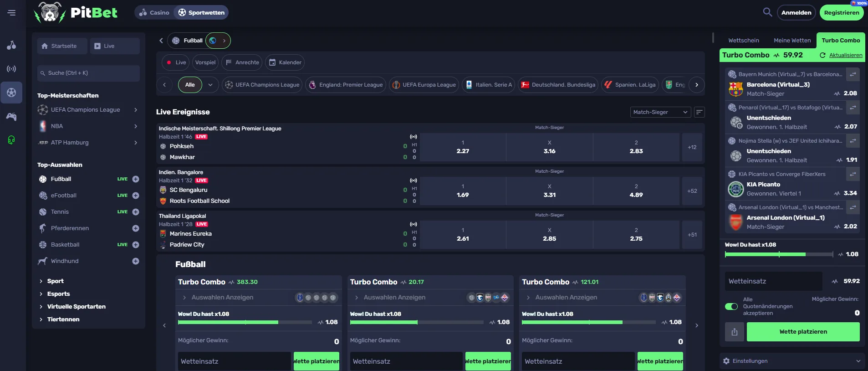Open the Match-Sieger dropdown
Screen dimensions: 868x371
[660, 112]
